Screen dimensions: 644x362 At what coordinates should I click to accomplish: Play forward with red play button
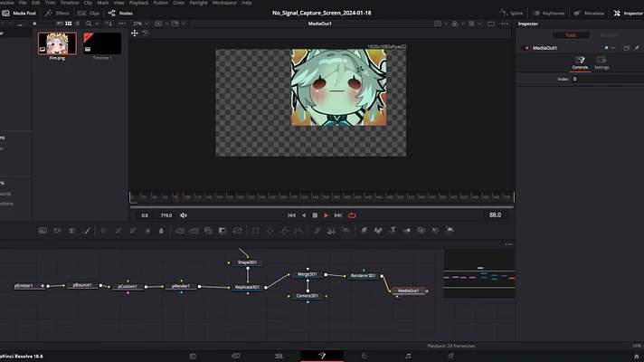point(327,215)
